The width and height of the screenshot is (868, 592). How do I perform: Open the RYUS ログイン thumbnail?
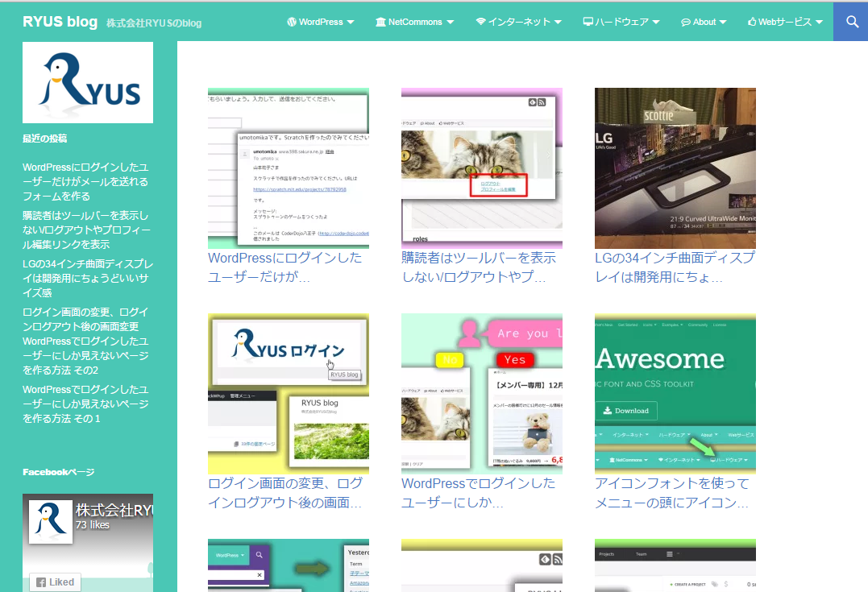(289, 394)
